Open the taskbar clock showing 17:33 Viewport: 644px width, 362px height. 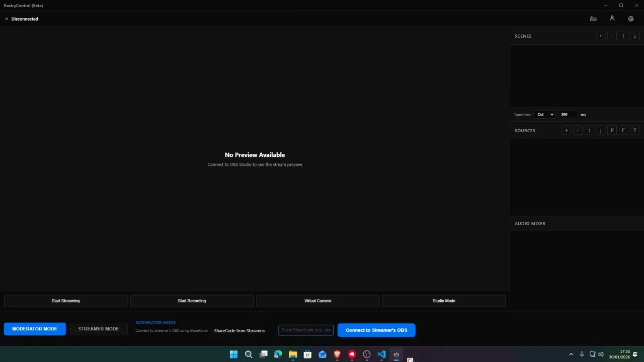point(619,354)
